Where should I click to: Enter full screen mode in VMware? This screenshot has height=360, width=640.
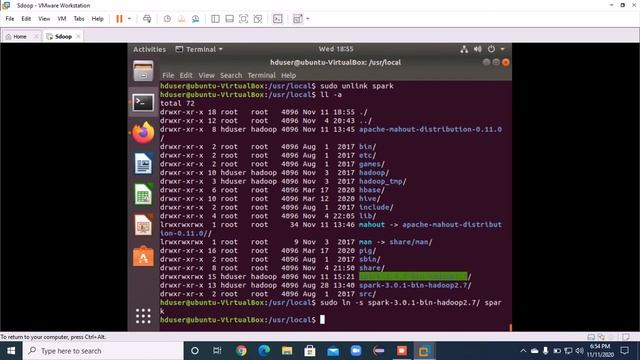[244, 19]
